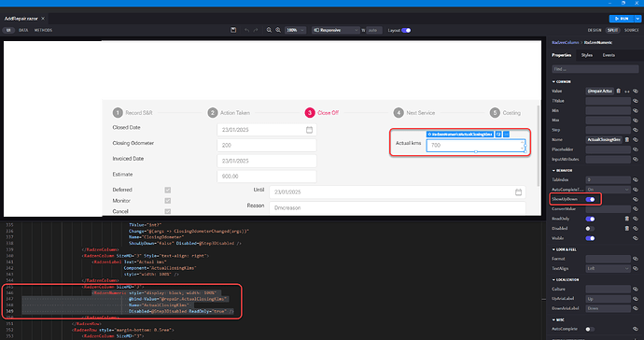Click the trash icon beside the Name field

pyautogui.click(x=627, y=140)
